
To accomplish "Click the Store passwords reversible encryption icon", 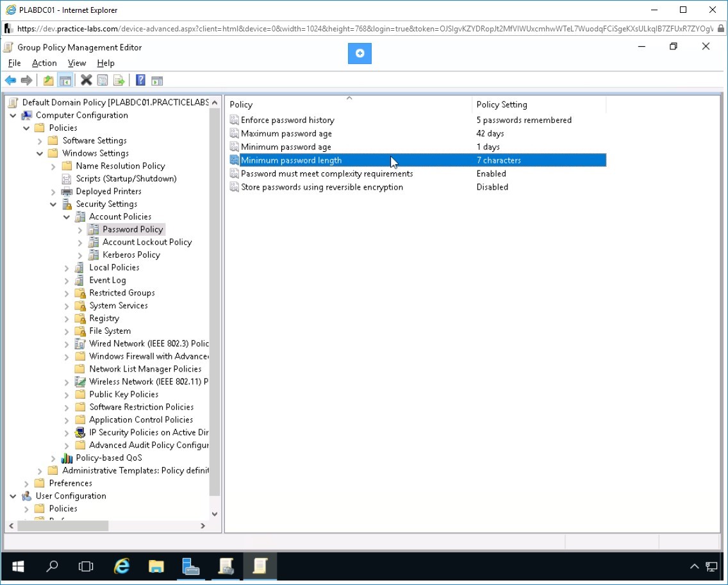I will 235,187.
